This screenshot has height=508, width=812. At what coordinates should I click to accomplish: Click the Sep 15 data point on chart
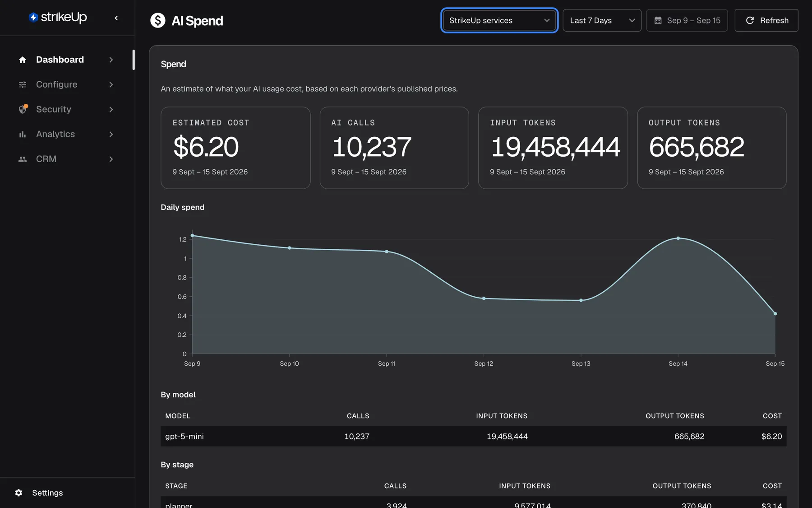coord(775,313)
